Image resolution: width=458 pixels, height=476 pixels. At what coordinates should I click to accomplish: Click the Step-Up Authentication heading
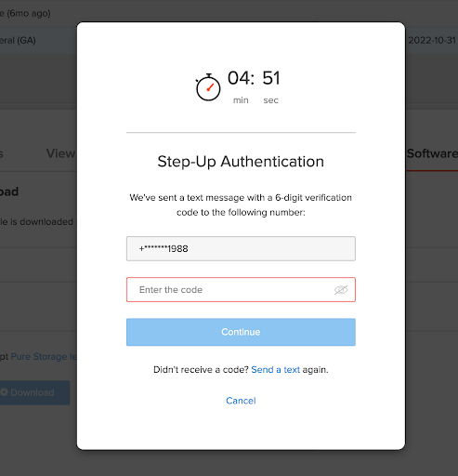[241, 162]
